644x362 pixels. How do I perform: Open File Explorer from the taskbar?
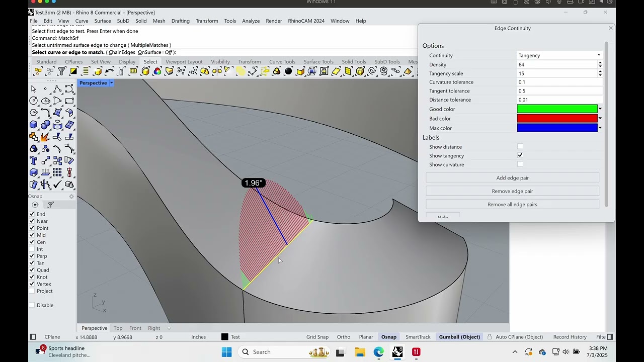[x=360, y=352]
